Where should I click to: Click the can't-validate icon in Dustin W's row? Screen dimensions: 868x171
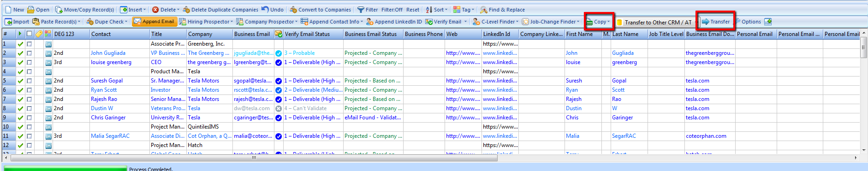[279, 109]
